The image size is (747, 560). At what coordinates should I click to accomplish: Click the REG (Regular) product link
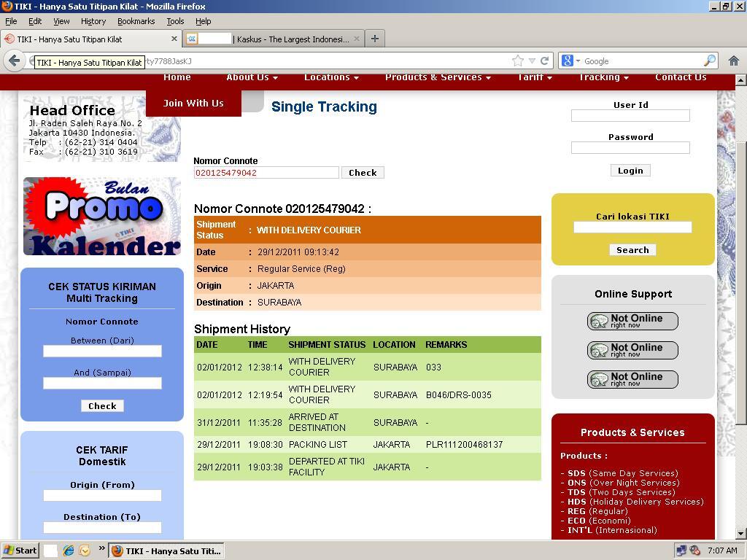point(597,511)
